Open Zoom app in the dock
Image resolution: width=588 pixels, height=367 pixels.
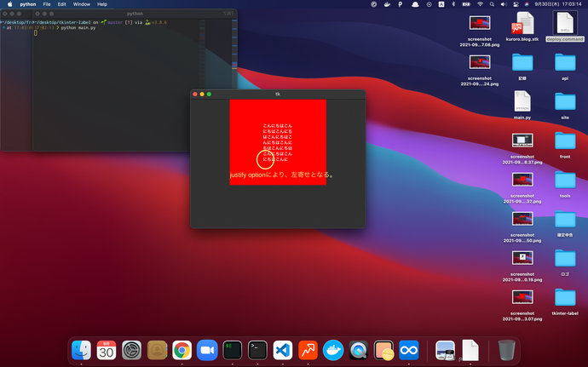click(207, 349)
